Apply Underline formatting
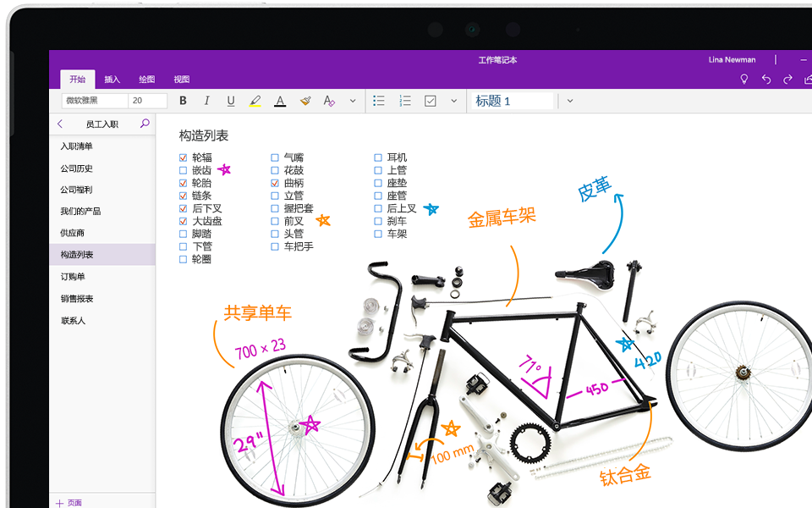Viewport: 812px width, 508px height. click(231, 101)
